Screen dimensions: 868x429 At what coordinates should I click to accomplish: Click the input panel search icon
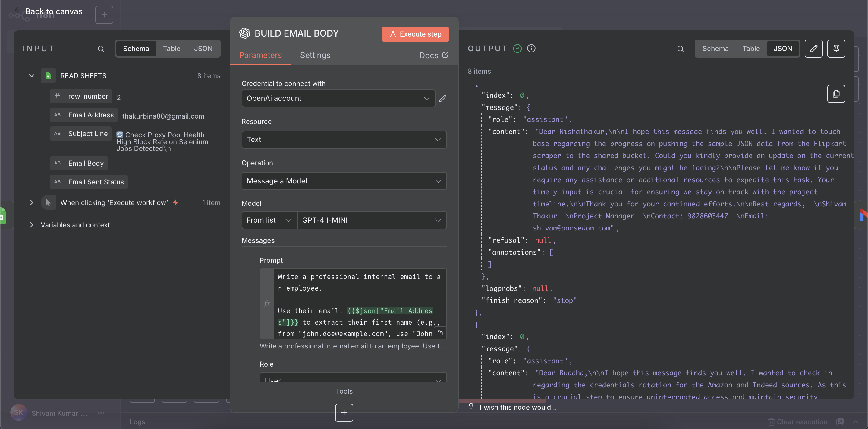coord(101,49)
